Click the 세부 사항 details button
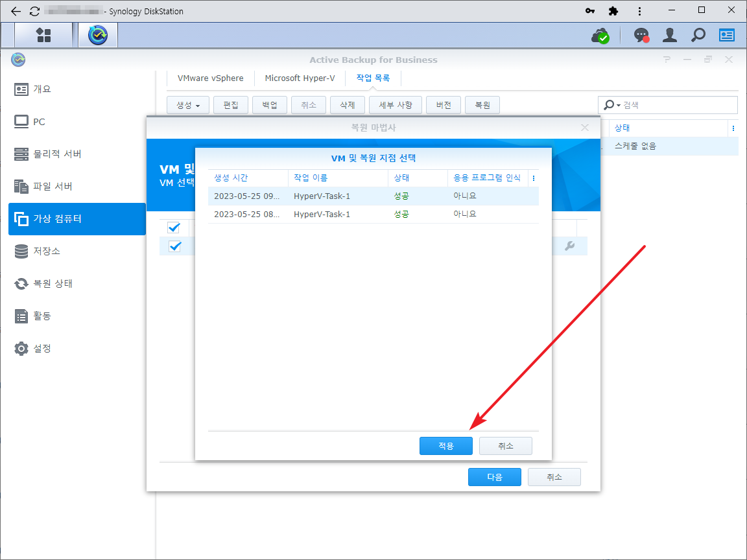This screenshot has width=747, height=560. pos(396,105)
